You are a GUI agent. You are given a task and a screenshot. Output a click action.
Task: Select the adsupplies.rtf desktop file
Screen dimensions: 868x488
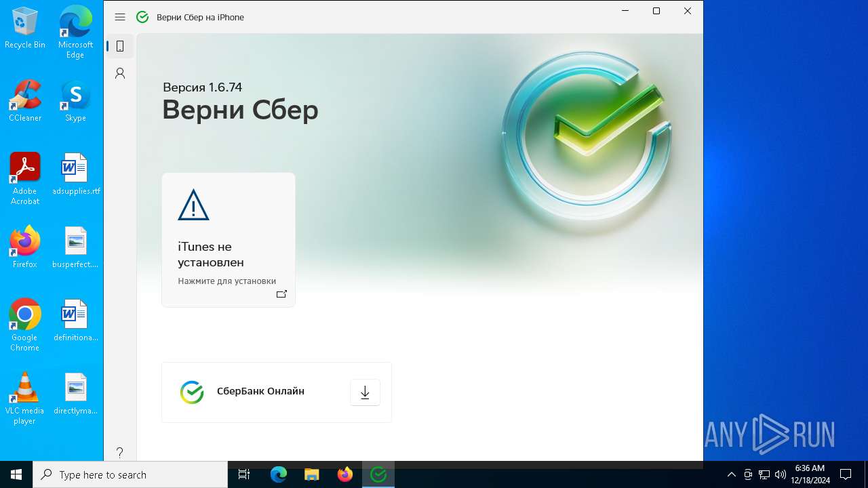75,174
